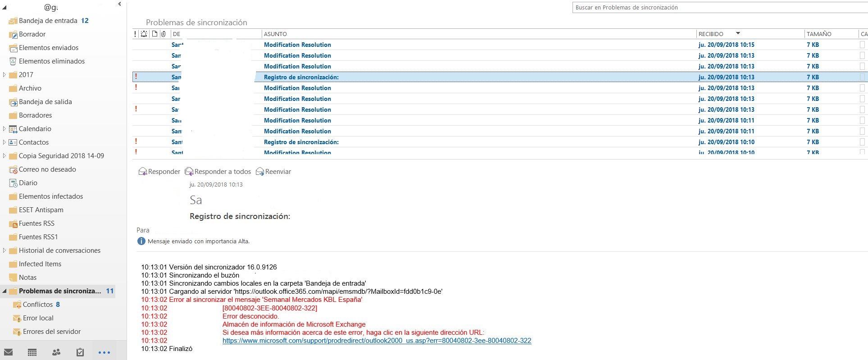Image resolution: width=868 pixels, height=360 pixels.
Task: Sort messages by TAMAÑO column
Action: [x=819, y=34]
